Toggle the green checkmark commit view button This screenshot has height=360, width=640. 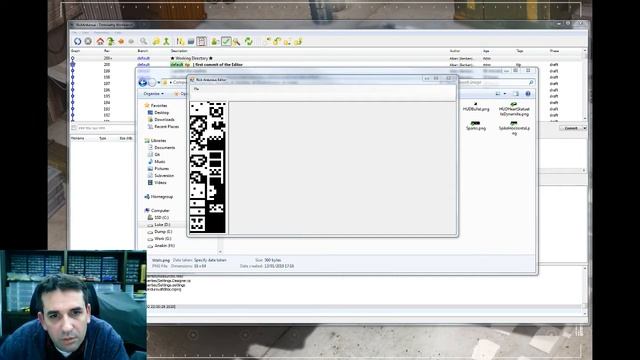click(226, 41)
